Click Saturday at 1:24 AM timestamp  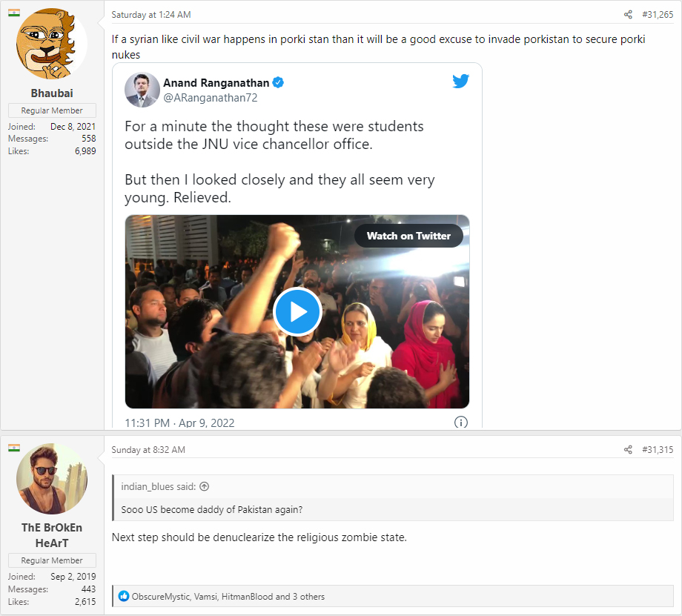(x=151, y=15)
